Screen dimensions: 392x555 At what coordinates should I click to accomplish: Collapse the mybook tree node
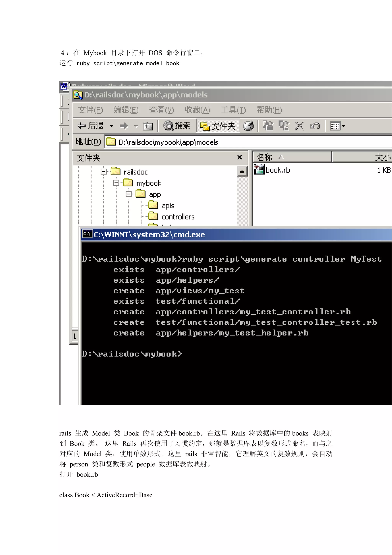[x=116, y=183]
